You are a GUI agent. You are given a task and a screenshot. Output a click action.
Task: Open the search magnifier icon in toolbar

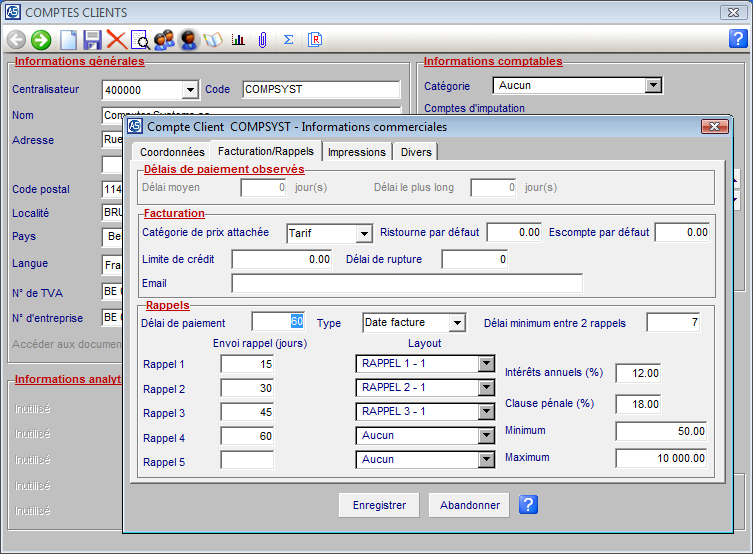coord(140,40)
